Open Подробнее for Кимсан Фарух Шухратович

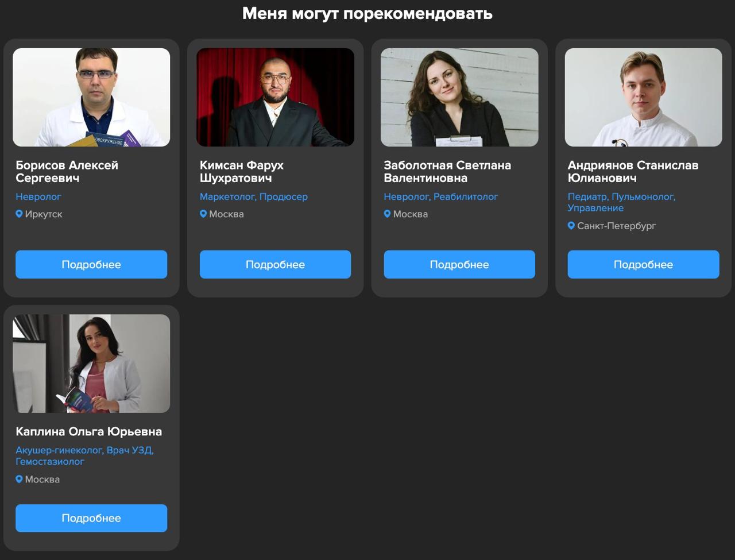[x=275, y=264]
